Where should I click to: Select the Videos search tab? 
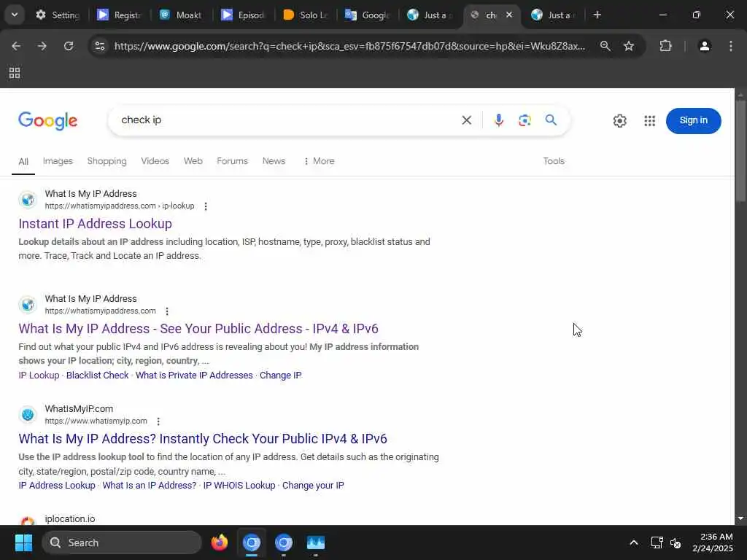pos(155,161)
